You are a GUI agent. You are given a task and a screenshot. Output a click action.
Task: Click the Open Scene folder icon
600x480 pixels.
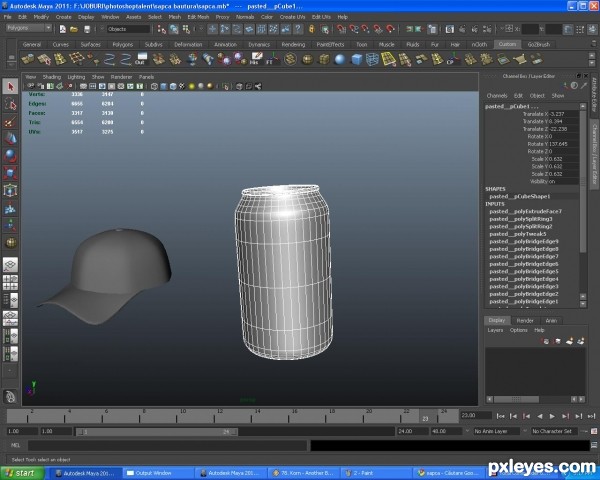pos(74,29)
